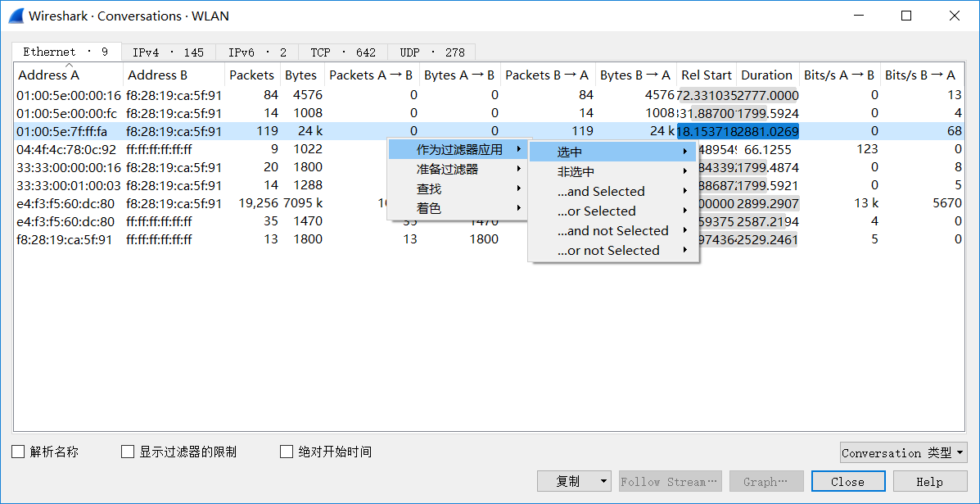Select row with address 33:33:00:00:00:16
Viewport: 980px width, 504px height.
(x=490, y=167)
